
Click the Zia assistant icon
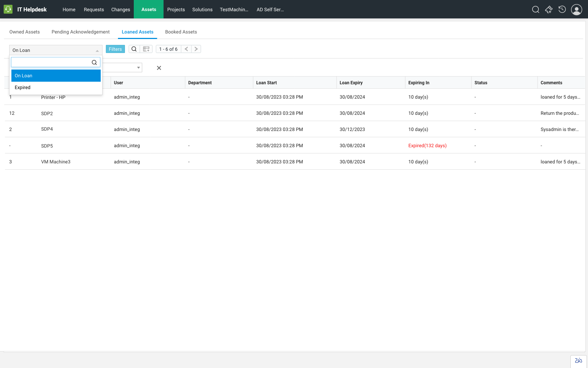point(578,361)
